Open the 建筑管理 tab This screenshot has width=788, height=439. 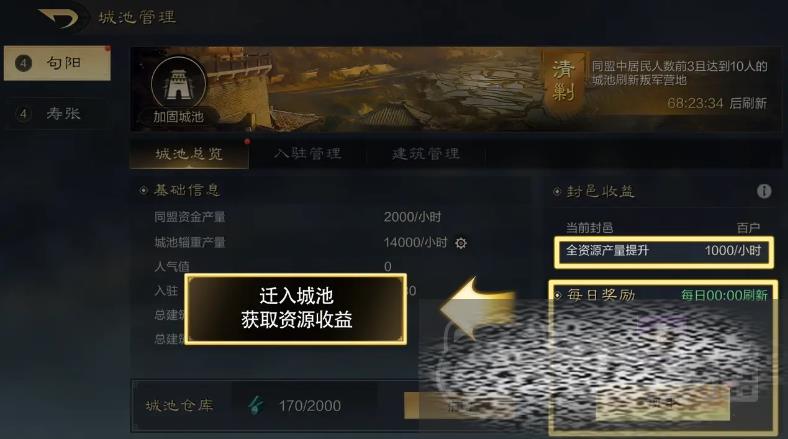pos(426,153)
